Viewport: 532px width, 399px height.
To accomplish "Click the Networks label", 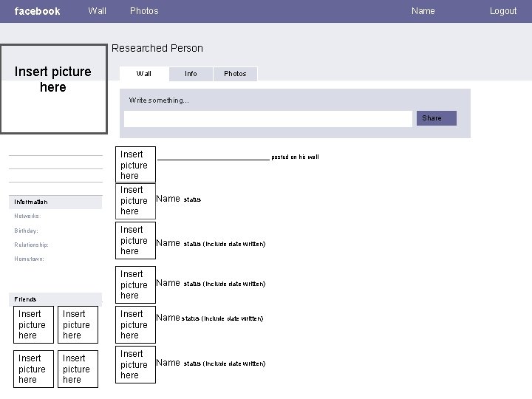I will [27, 216].
